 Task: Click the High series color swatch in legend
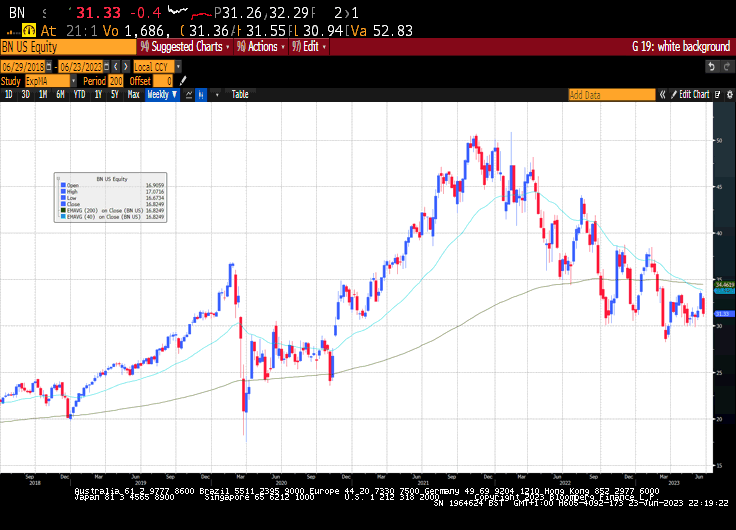(x=63, y=192)
